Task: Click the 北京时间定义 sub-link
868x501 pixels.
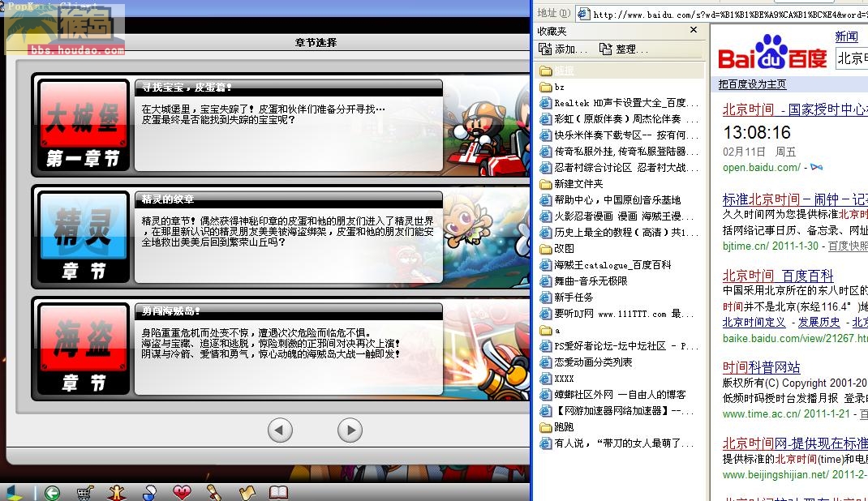Action: tap(754, 322)
